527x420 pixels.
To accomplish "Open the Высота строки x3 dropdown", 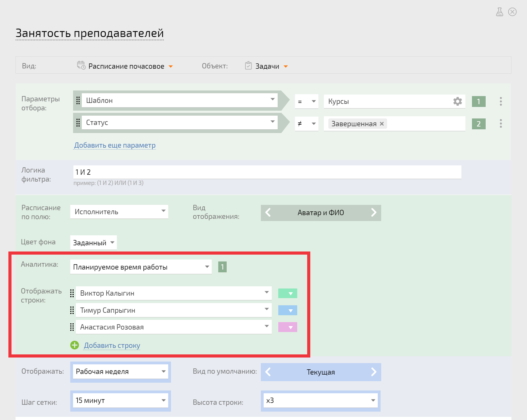I will coord(321,400).
